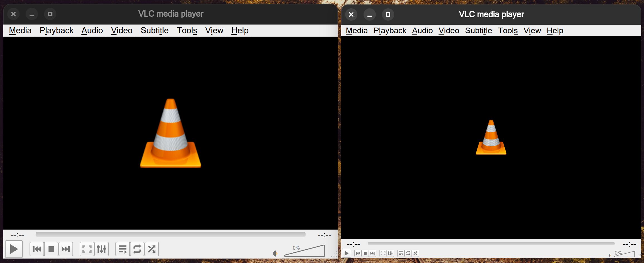Open Media menu in left VLC window
Screen dimensions: 644x263
coord(20,30)
